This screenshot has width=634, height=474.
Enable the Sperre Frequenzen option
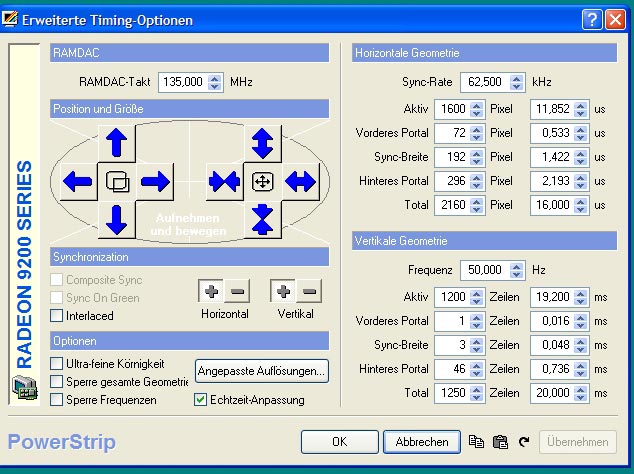[57, 400]
